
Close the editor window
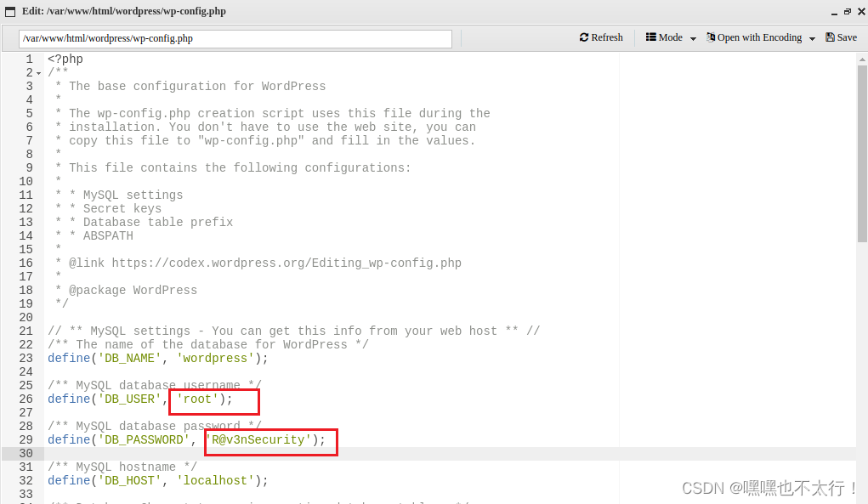pos(861,12)
